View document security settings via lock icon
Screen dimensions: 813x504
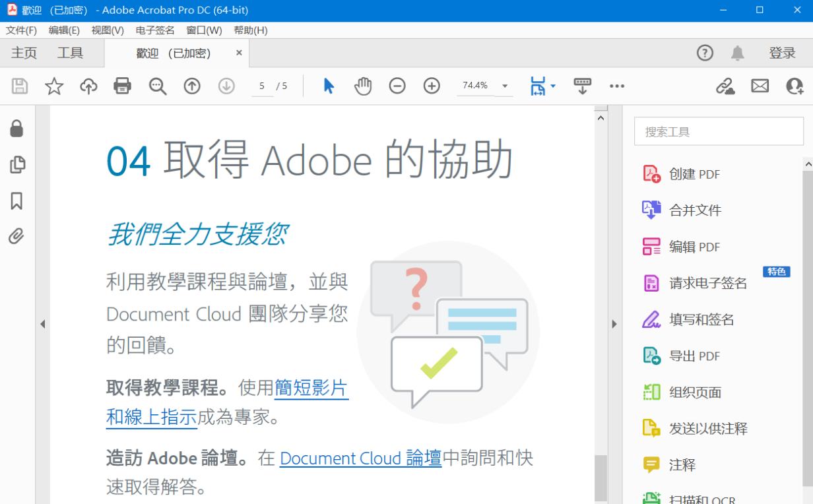coord(16,129)
